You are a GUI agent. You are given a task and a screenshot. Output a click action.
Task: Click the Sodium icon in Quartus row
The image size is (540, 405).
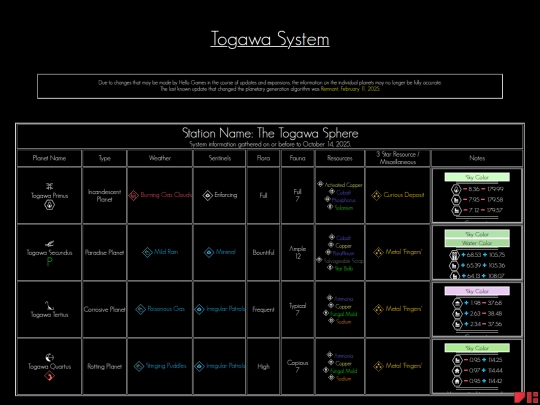coord(332,377)
